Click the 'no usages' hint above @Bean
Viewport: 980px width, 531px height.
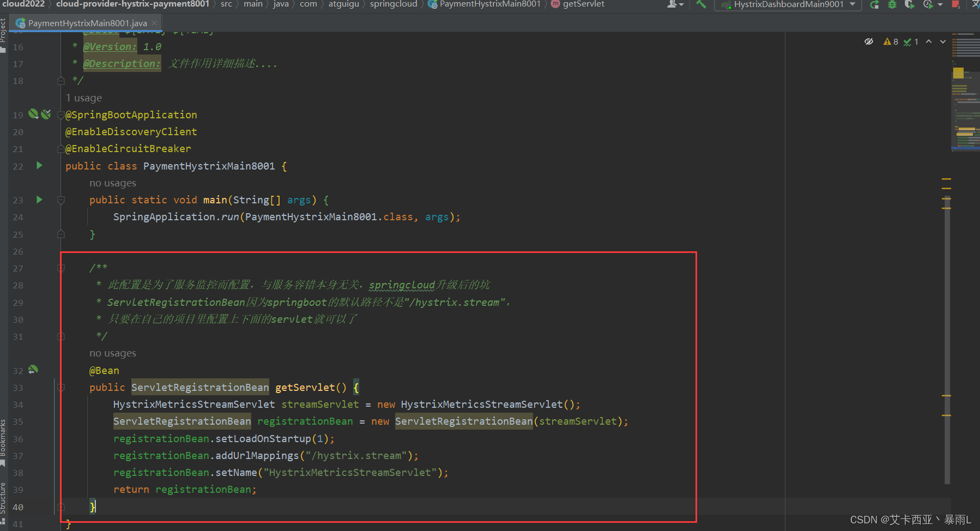[x=113, y=353]
